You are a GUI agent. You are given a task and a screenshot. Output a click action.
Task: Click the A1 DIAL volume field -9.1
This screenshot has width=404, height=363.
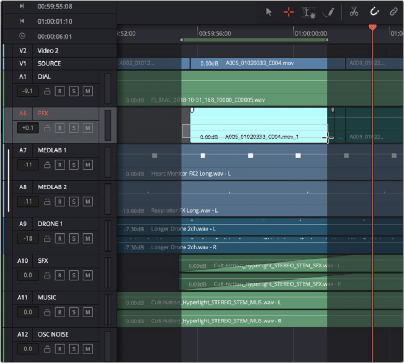[x=28, y=91]
